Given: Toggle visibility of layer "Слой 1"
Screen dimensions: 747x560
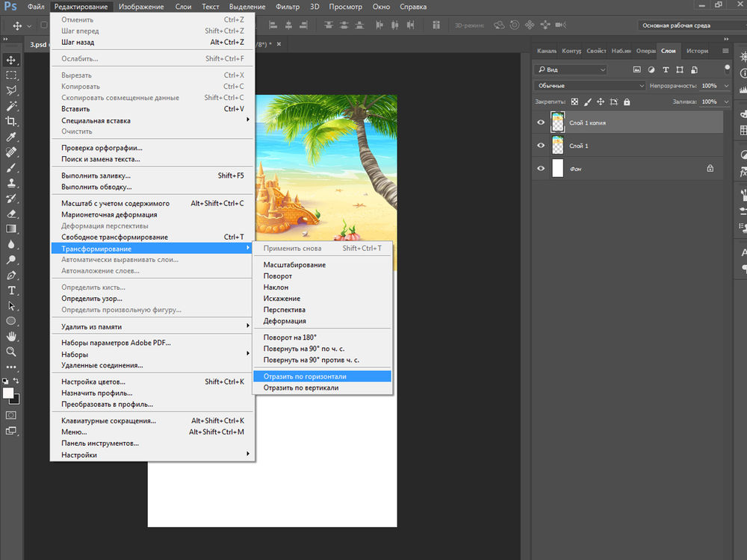Looking at the screenshot, I should coord(541,146).
